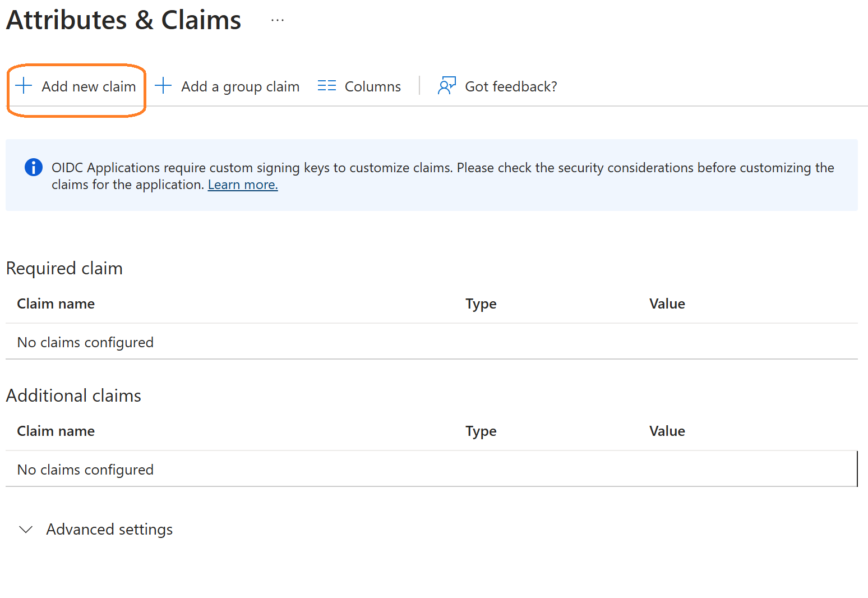The width and height of the screenshot is (868, 598).
Task: Open the ellipsis menu beside the Attributes & Claims title
Action: click(278, 20)
